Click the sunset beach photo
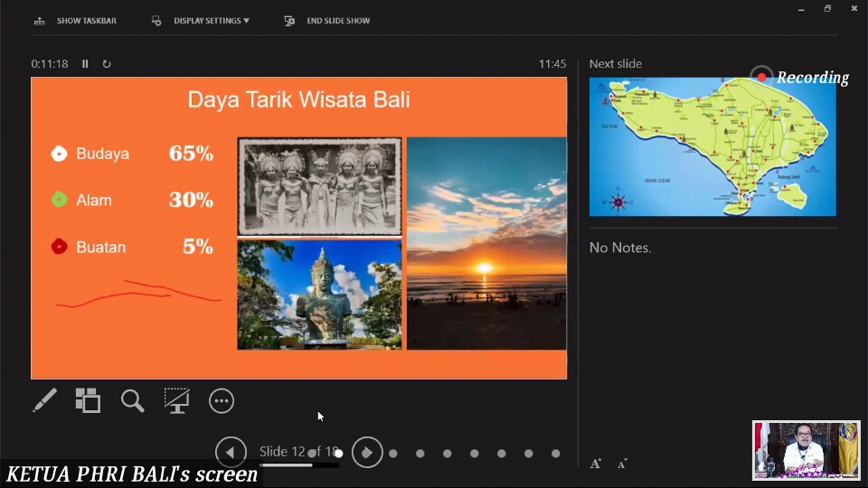868x488 pixels. coord(486,243)
